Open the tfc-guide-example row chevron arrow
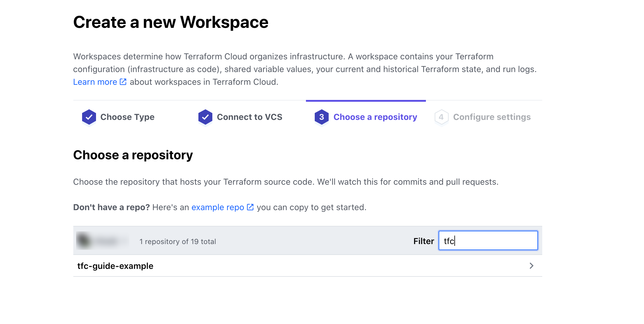Image resolution: width=644 pixels, height=324 pixels. [x=531, y=266]
